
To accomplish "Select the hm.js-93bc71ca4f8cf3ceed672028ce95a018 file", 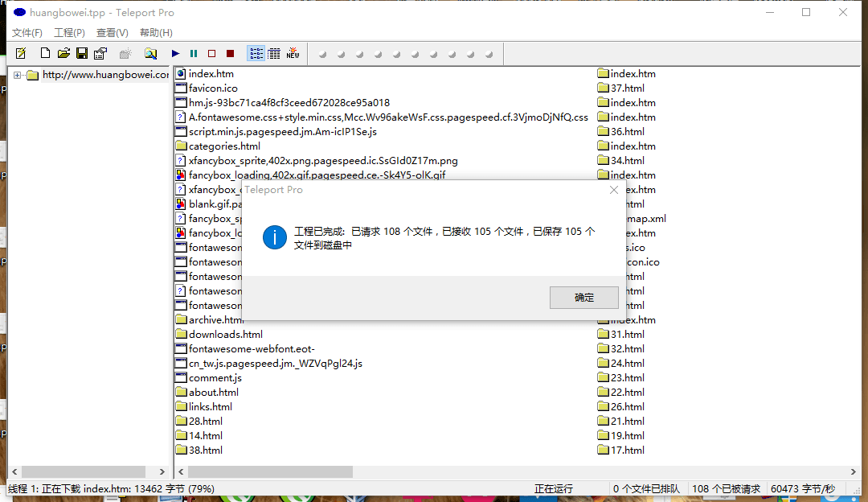I will click(289, 102).
